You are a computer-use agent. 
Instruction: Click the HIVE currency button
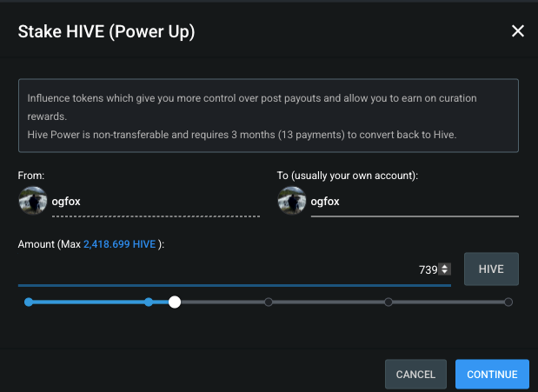(x=491, y=269)
